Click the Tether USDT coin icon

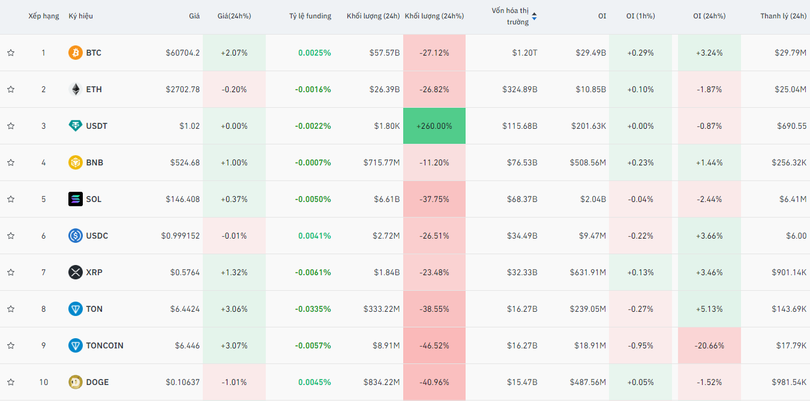click(75, 126)
